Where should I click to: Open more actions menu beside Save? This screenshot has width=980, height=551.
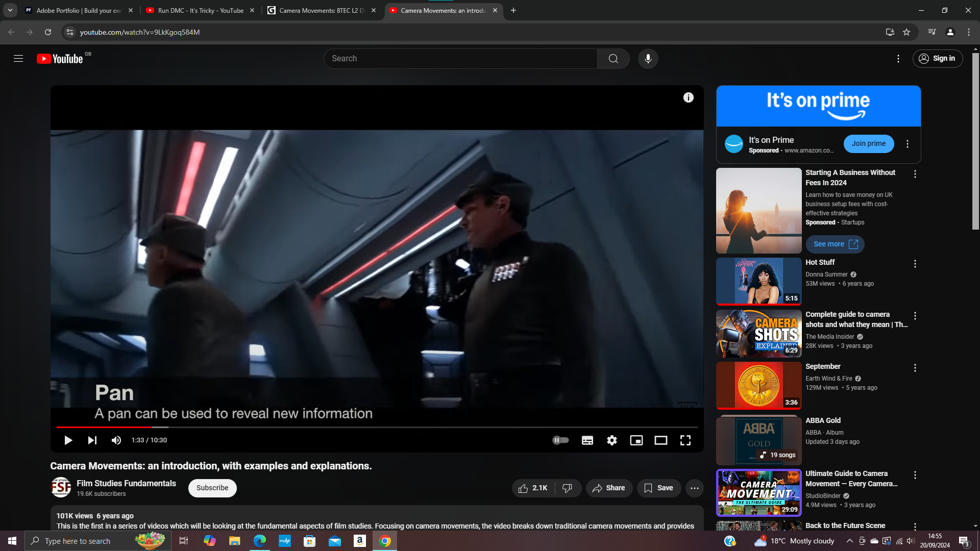pos(695,488)
